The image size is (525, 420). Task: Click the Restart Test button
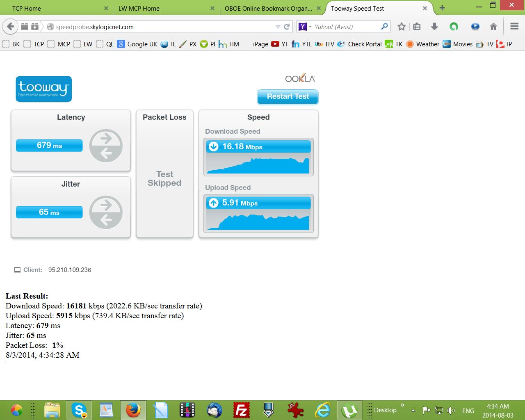pyautogui.click(x=288, y=97)
